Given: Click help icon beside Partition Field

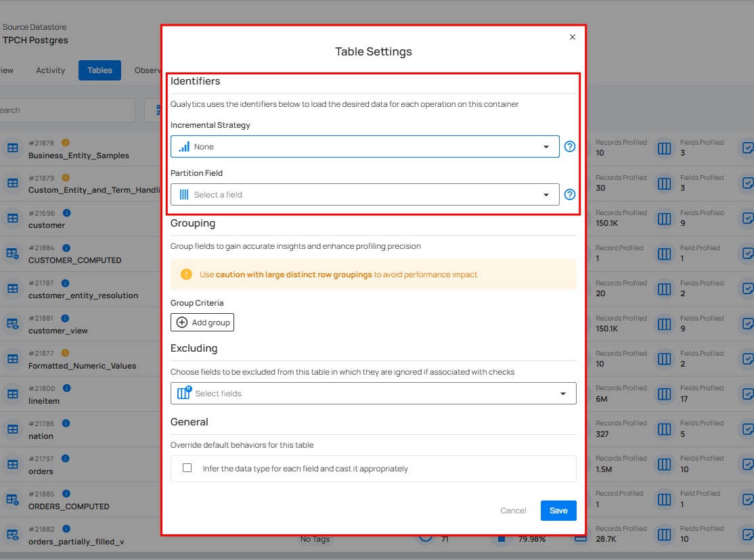Looking at the screenshot, I should [x=569, y=195].
